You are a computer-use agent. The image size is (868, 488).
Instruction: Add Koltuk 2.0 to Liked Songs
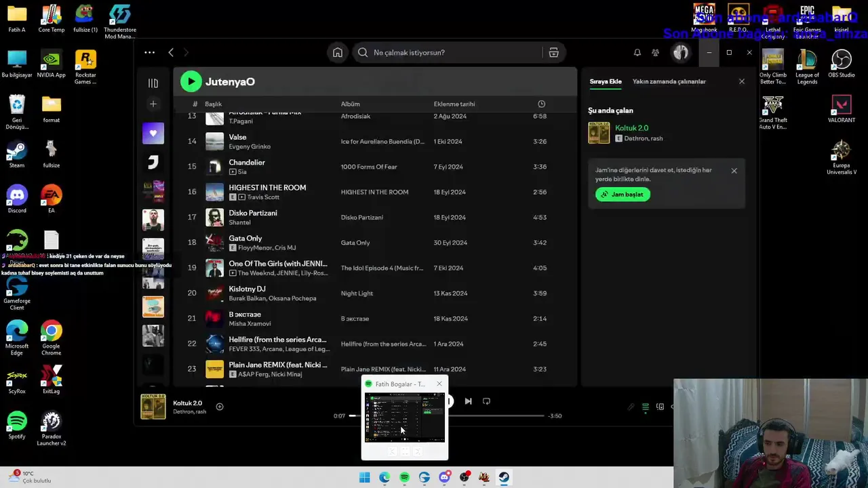pyautogui.click(x=219, y=407)
